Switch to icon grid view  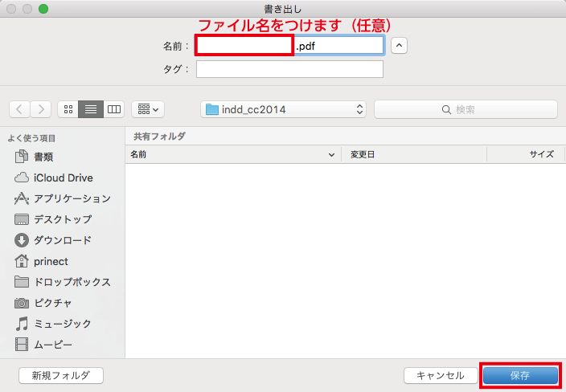click(x=68, y=109)
